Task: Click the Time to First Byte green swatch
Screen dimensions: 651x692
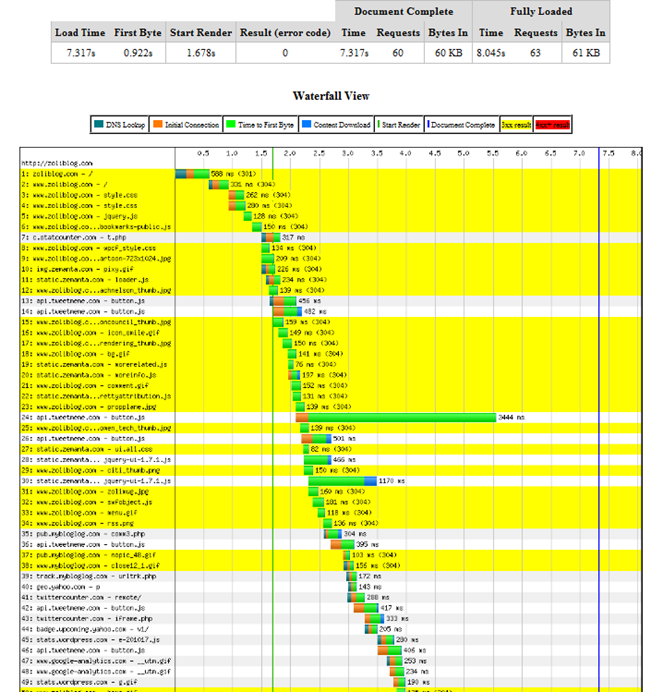Action: (x=230, y=124)
